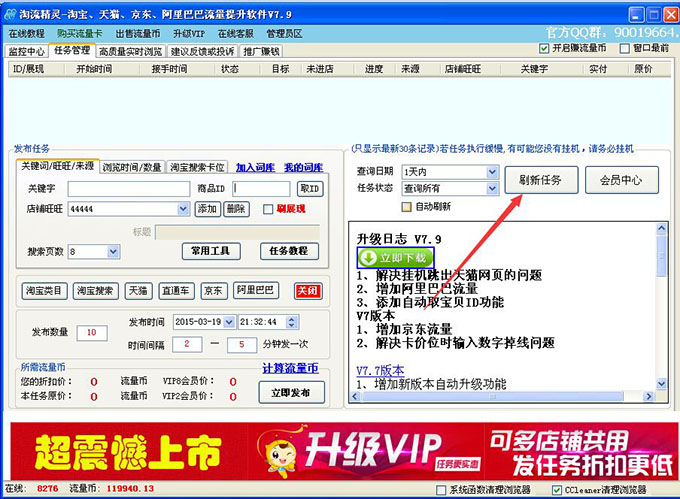The height and width of the screenshot is (499, 680).
Task: Click the 关键字 column header
Action: (534, 69)
